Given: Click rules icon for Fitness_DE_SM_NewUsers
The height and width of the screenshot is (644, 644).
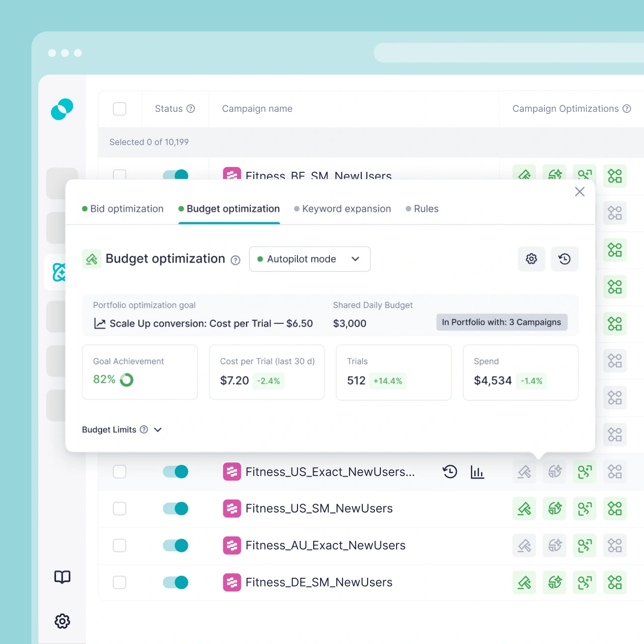Looking at the screenshot, I should point(615,582).
